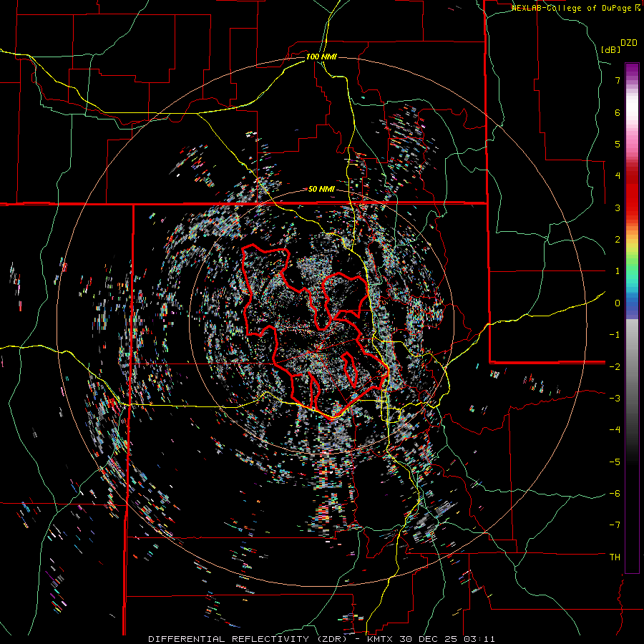Click the 0 value on the color scale

point(618,303)
